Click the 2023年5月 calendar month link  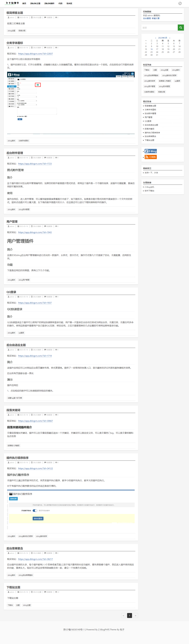pos(163,38)
